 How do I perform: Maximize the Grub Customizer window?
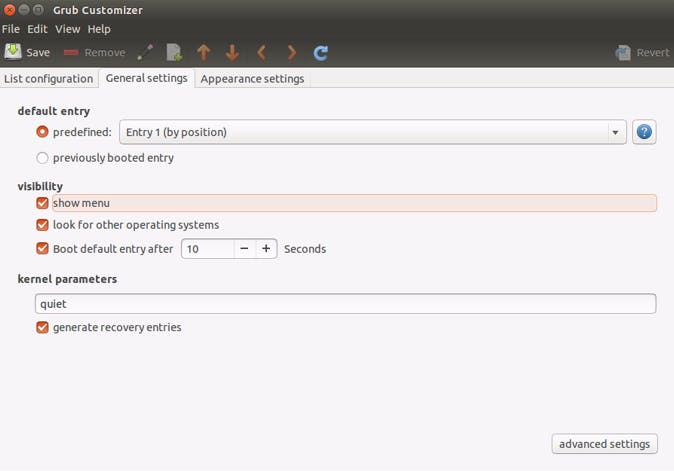(x=38, y=9)
